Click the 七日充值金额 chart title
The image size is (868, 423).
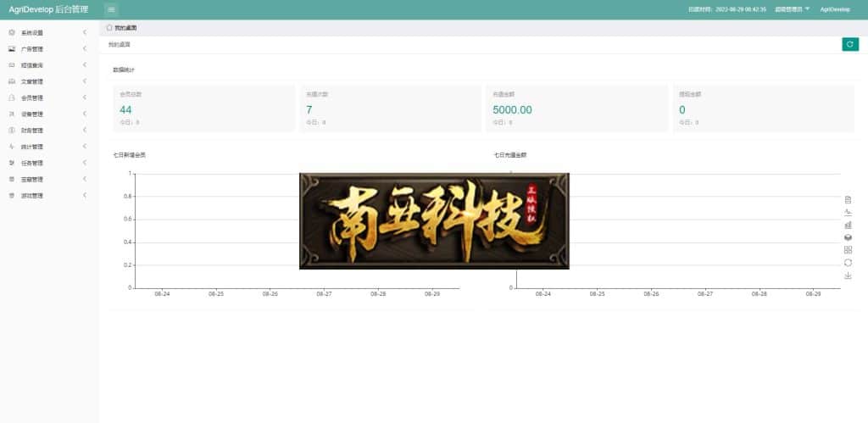click(x=509, y=155)
